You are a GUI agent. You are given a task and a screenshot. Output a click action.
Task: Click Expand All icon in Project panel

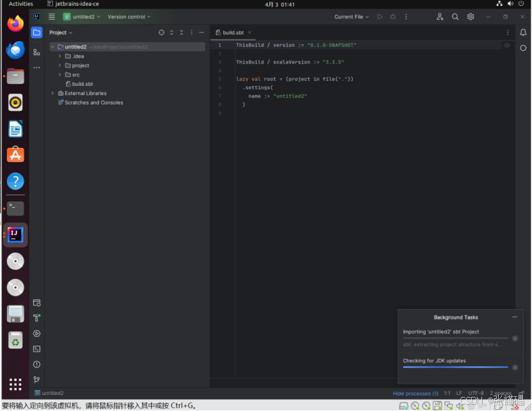point(172,32)
